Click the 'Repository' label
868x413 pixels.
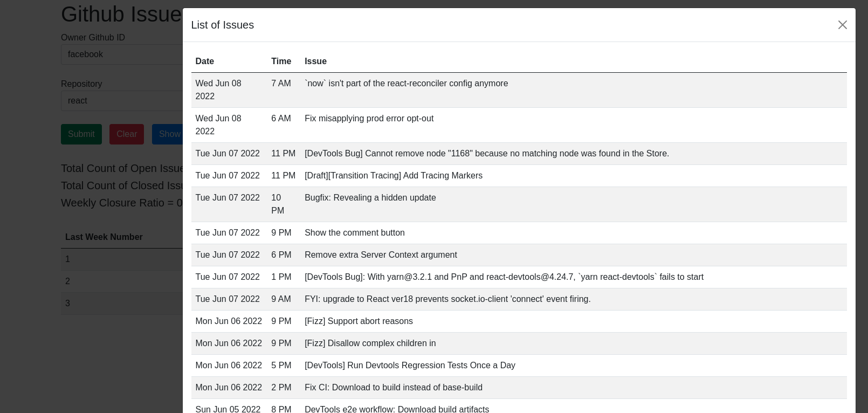click(x=81, y=84)
